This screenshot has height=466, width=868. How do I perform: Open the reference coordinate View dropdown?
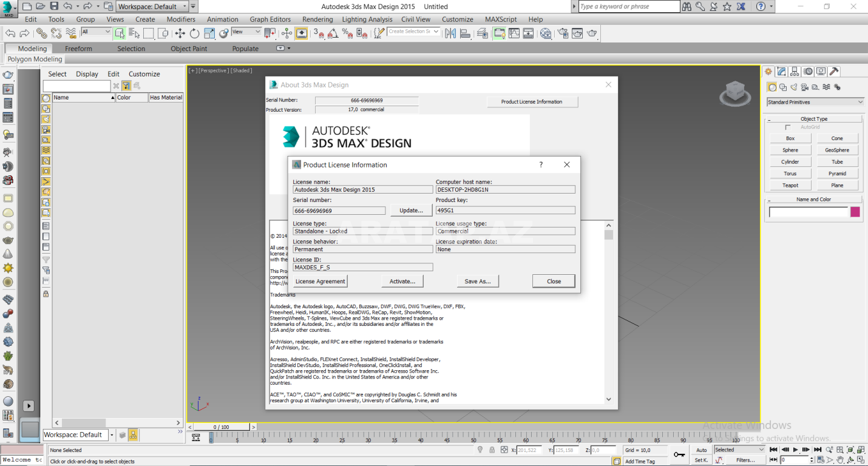tap(246, 32)
